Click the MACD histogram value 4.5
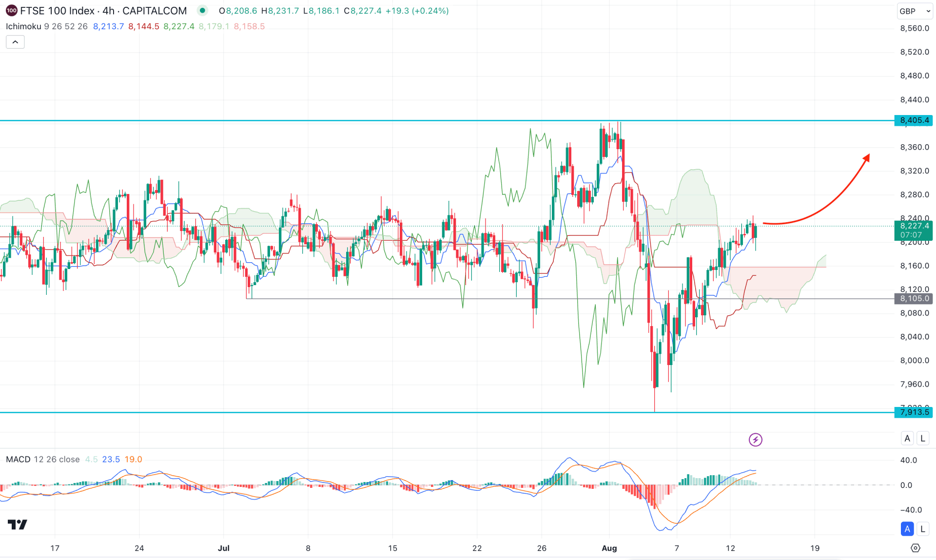936x560 pixels. click(91, 460)
